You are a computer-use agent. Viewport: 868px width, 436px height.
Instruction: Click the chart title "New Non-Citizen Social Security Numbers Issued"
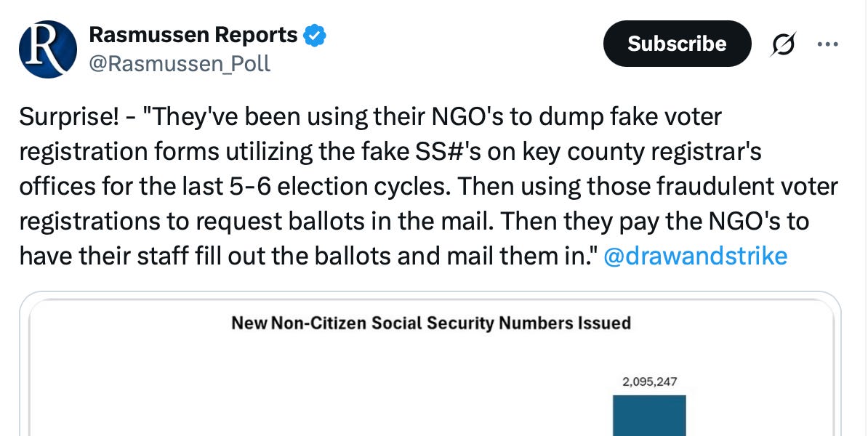pos(431,323)
